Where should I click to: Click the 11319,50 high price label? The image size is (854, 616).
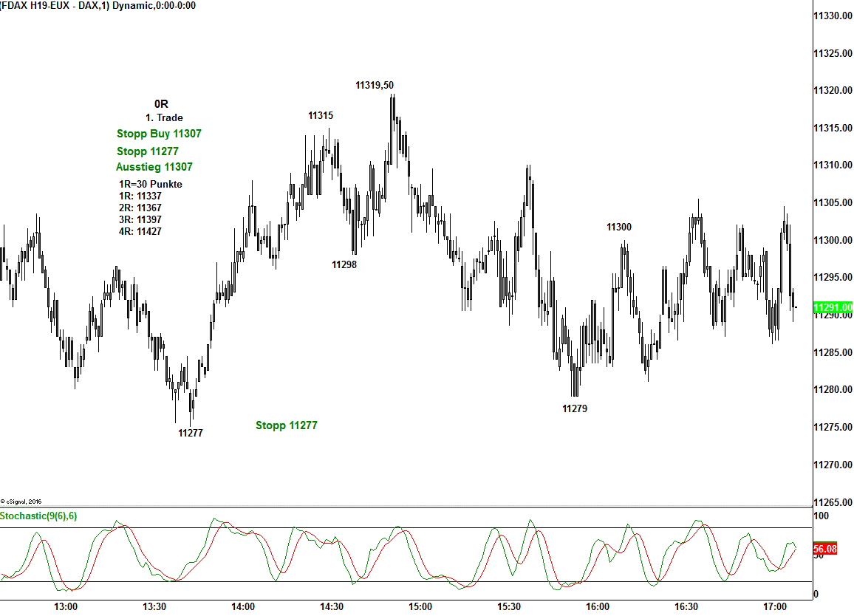[375, 85]
